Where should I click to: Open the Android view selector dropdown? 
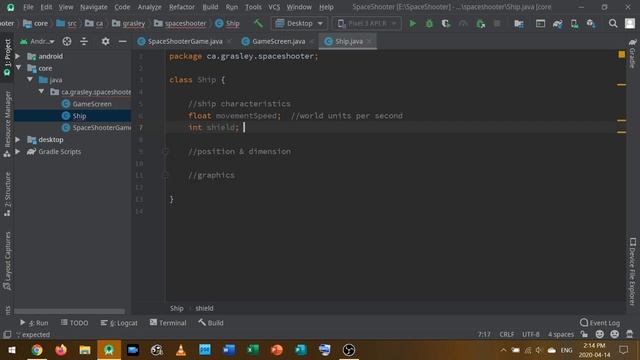tap(37, 41)
